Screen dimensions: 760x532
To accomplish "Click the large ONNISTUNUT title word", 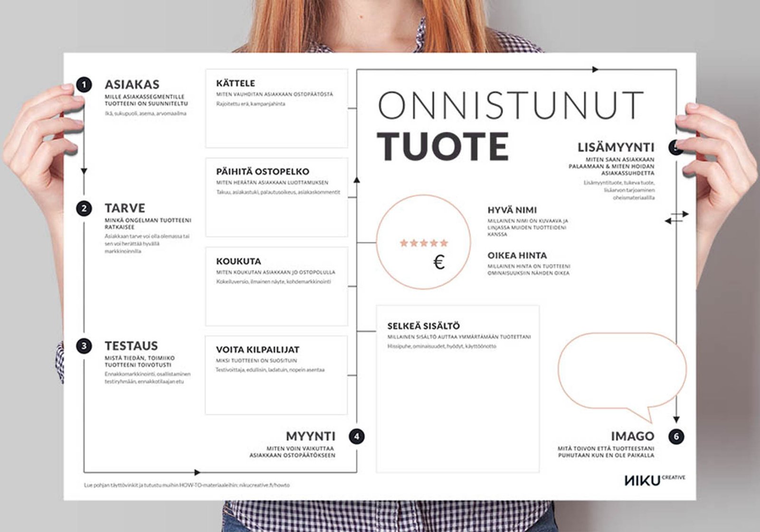I will 511,105.
